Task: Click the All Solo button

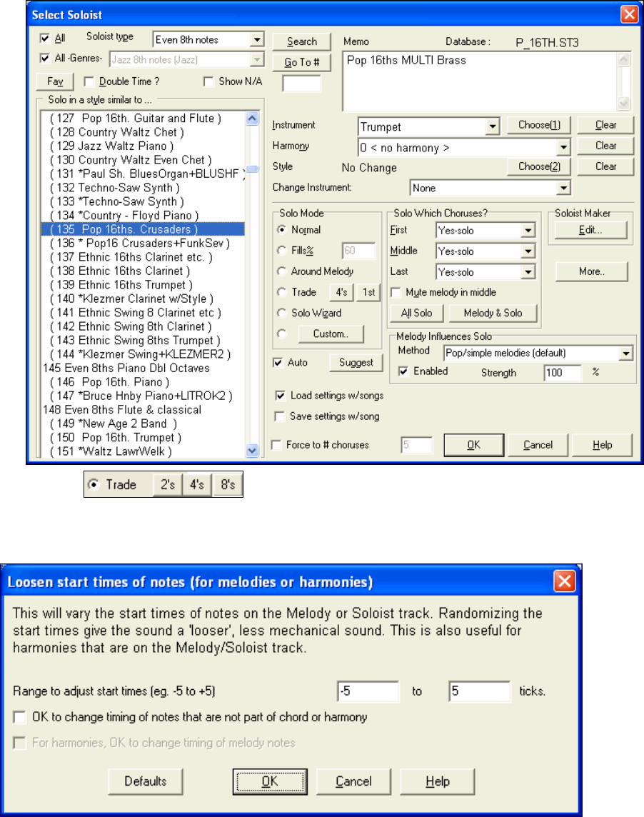Action: (416, 313)
